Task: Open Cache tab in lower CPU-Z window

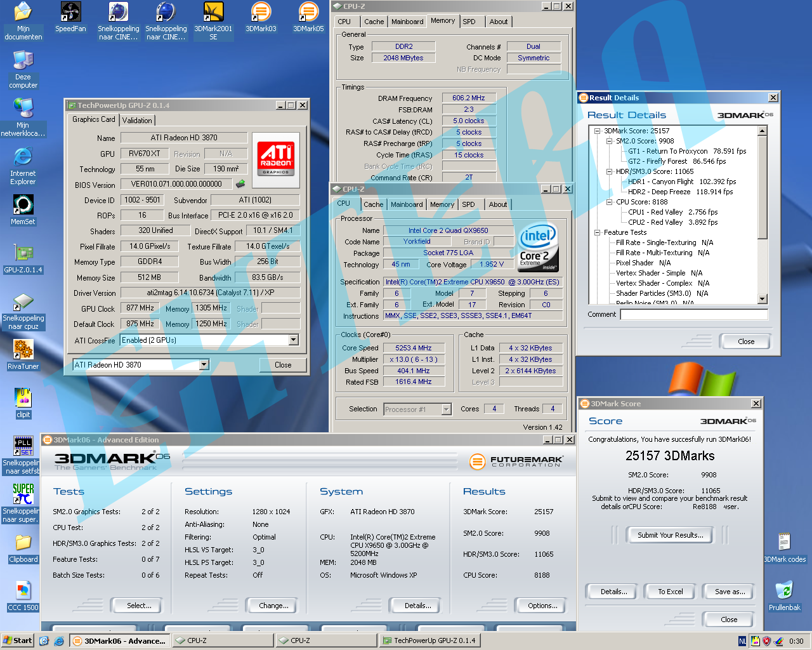Action: [373, 204]
